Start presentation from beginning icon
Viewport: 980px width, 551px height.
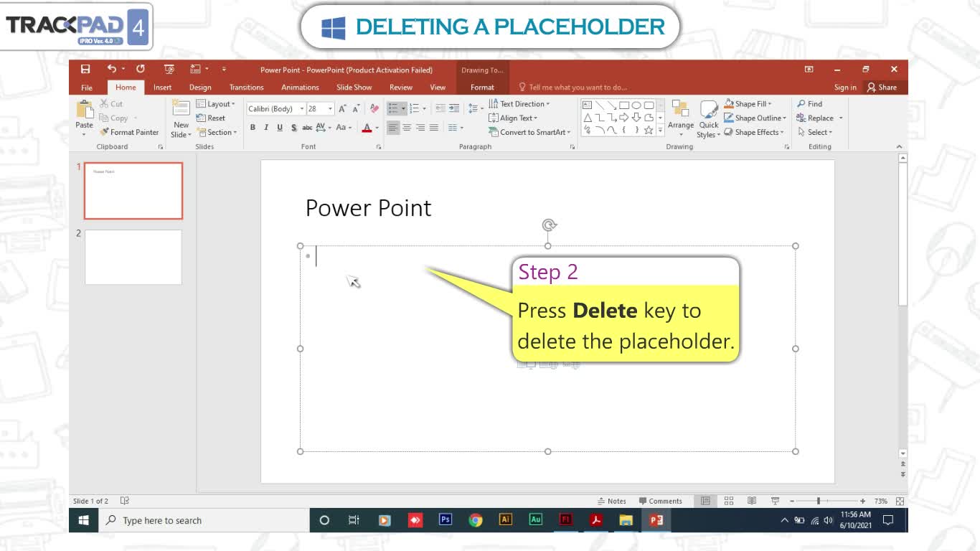coord(169,70)
